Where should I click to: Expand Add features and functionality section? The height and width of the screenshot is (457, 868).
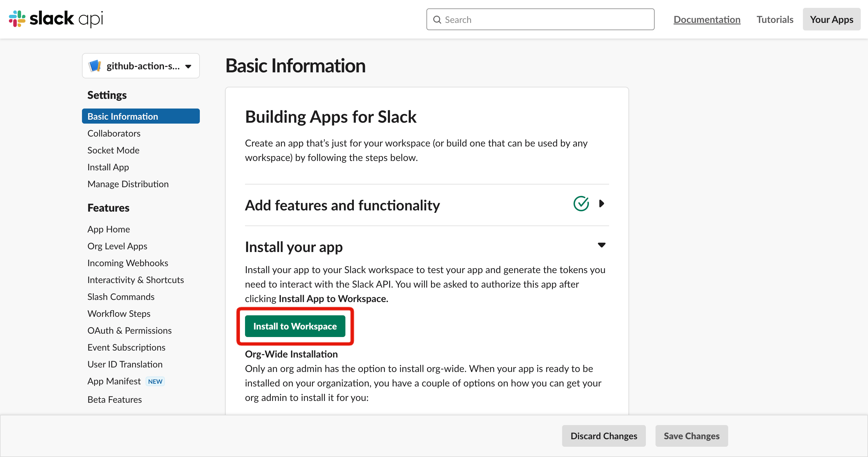click(602, 203)
